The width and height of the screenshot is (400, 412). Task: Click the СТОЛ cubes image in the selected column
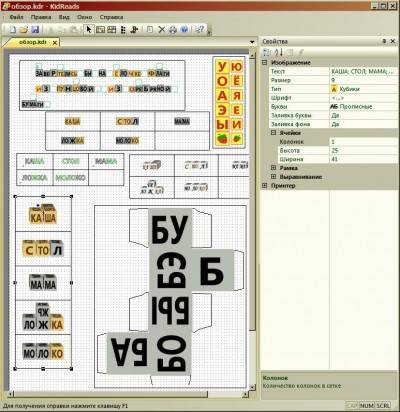coord(43,249)
